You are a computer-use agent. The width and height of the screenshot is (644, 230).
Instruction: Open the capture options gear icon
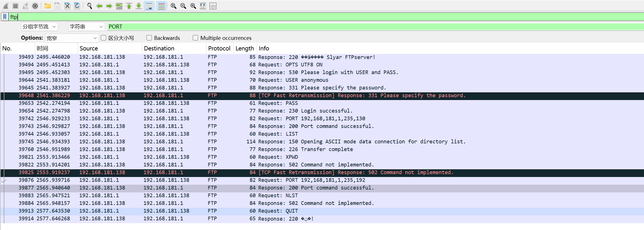pos(35,6)
